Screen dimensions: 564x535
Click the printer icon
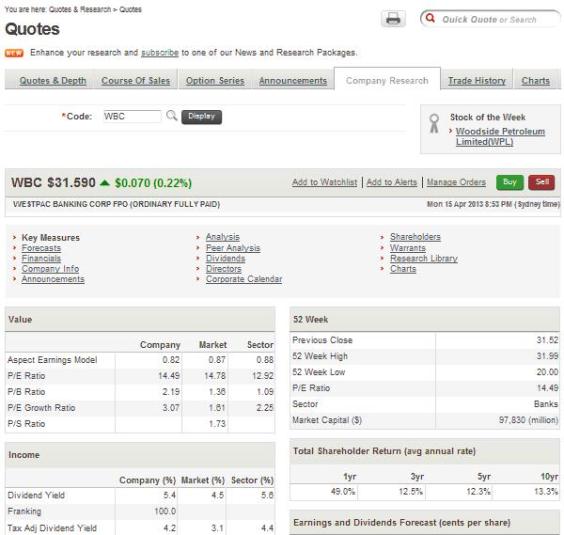click(393, 19)
